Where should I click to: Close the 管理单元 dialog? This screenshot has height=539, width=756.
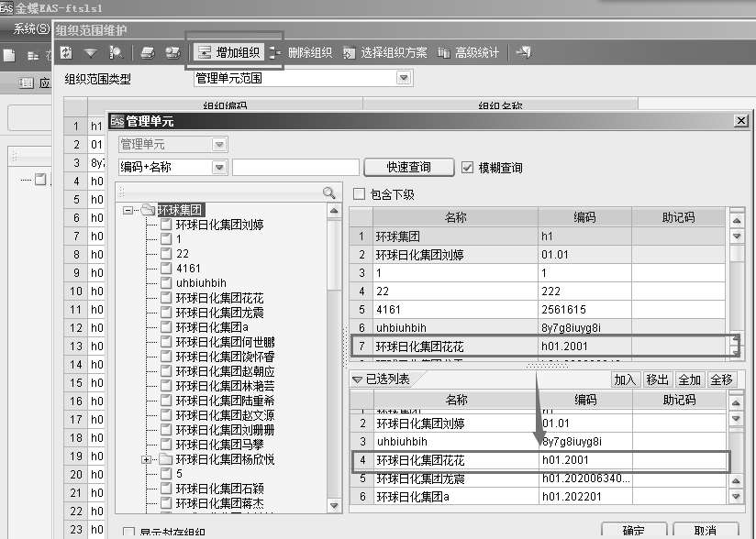(x=741, y=121)
